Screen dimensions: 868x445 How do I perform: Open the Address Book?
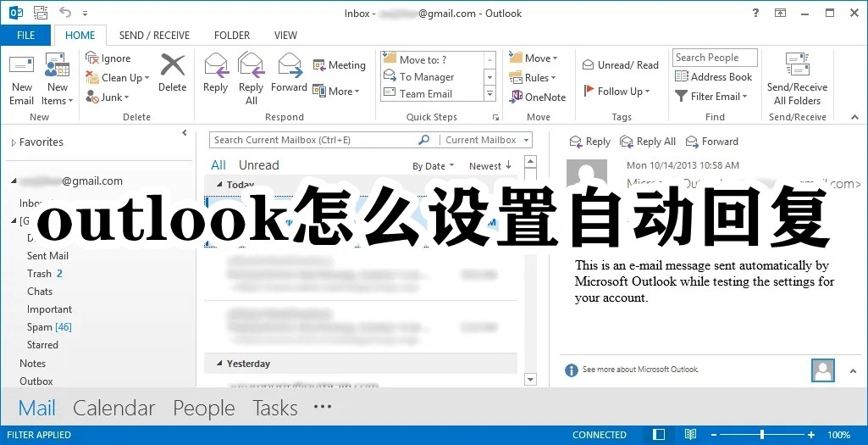(x=714, y=77)
